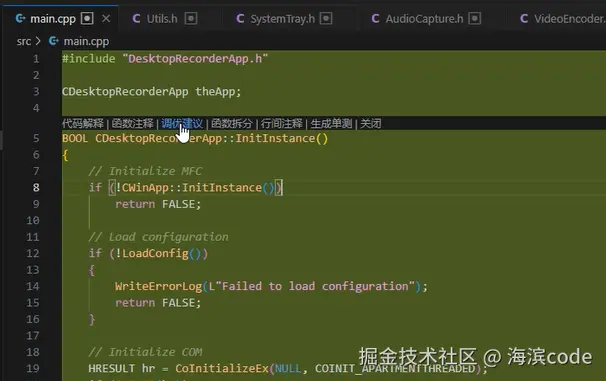
Task: Click line number 5 in the gutter
Action: (x=36, y=138)
